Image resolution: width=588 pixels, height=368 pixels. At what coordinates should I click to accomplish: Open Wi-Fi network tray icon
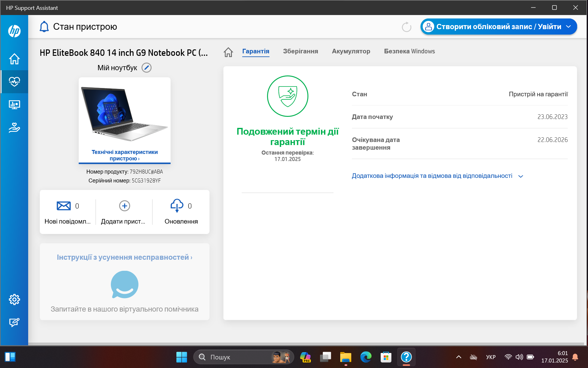pyautogui.click(x=508, y=357)
